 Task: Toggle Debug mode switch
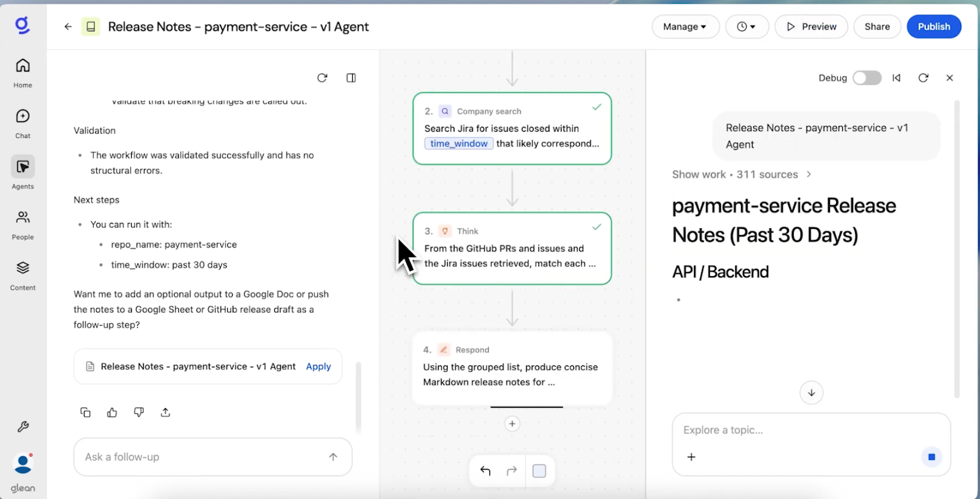pyautogui.click(x=867, y=78)
